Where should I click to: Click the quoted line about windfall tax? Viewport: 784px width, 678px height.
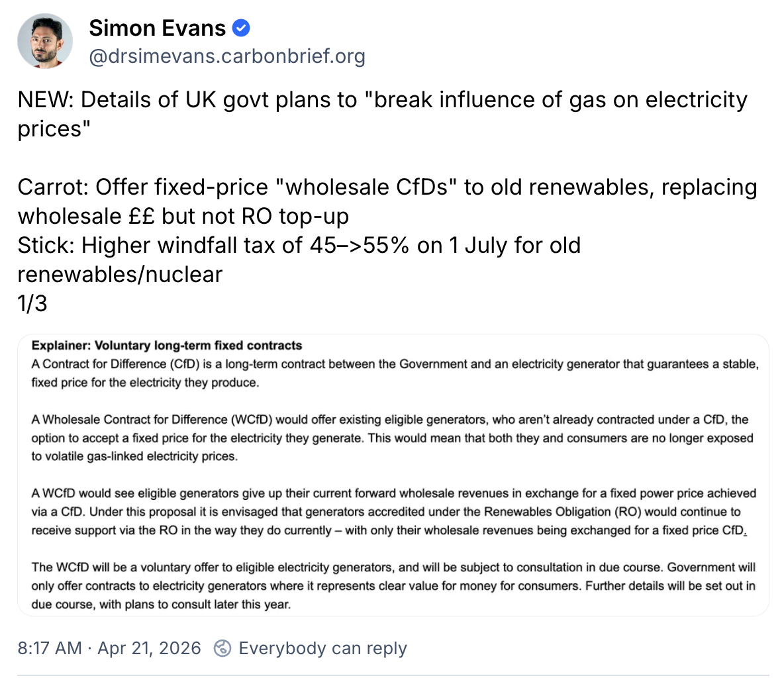[x=299, y=245]
